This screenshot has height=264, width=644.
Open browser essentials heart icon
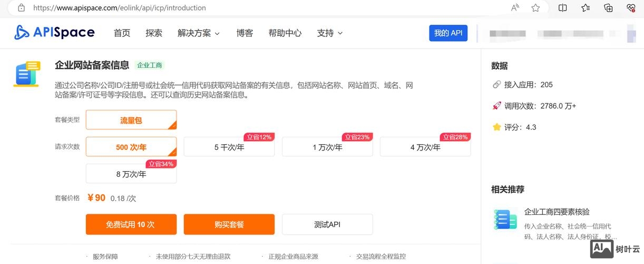click(x=631, y=8)
